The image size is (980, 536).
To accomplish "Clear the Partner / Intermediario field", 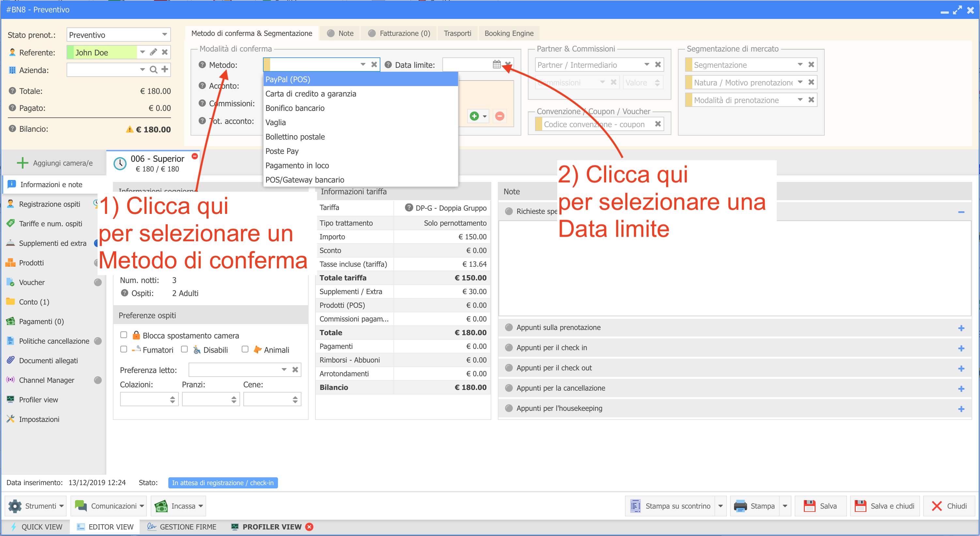I will tap(658, 65).
